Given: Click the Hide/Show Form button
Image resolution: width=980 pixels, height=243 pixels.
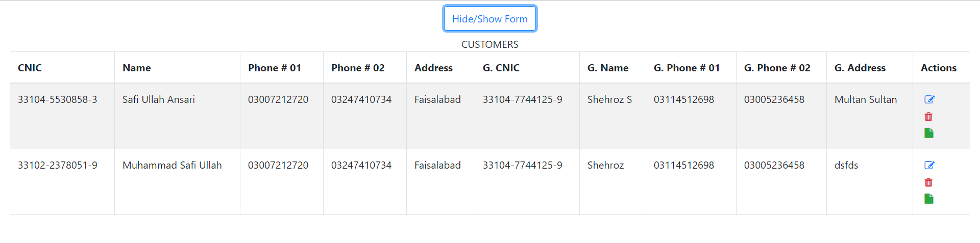Looking at the screenshot, I should (x=490, y=19).
